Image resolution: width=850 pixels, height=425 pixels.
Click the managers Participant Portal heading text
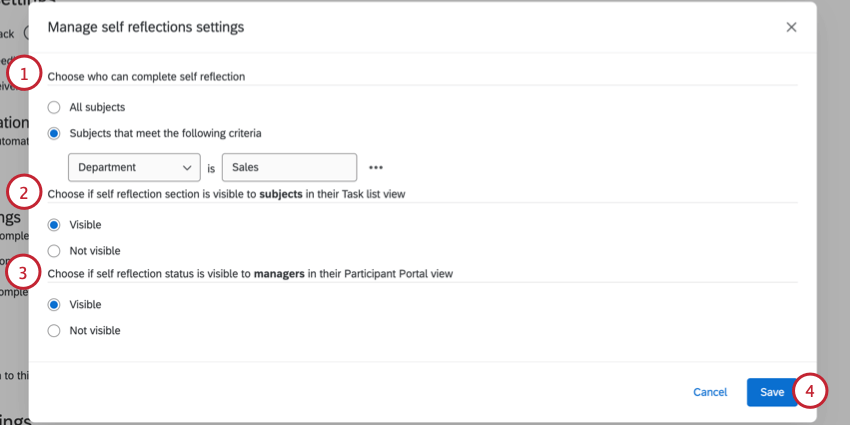[251, 273]
